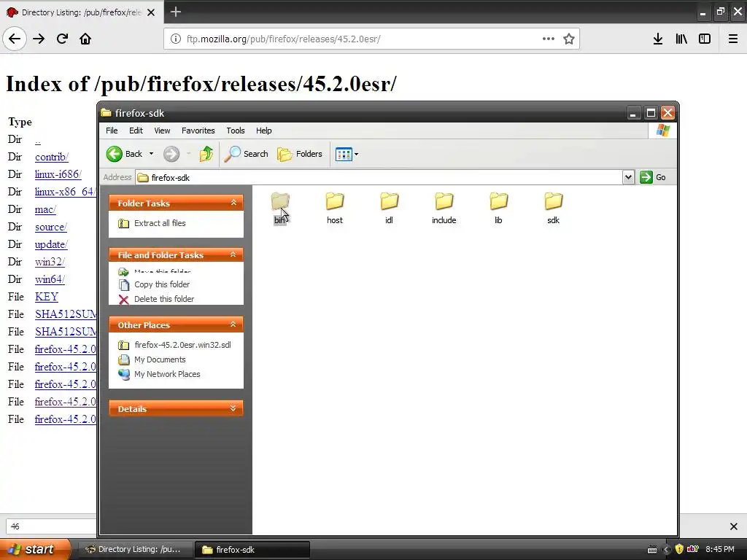
Task: Open the Firefox Library button
Action: pos(681,39)
